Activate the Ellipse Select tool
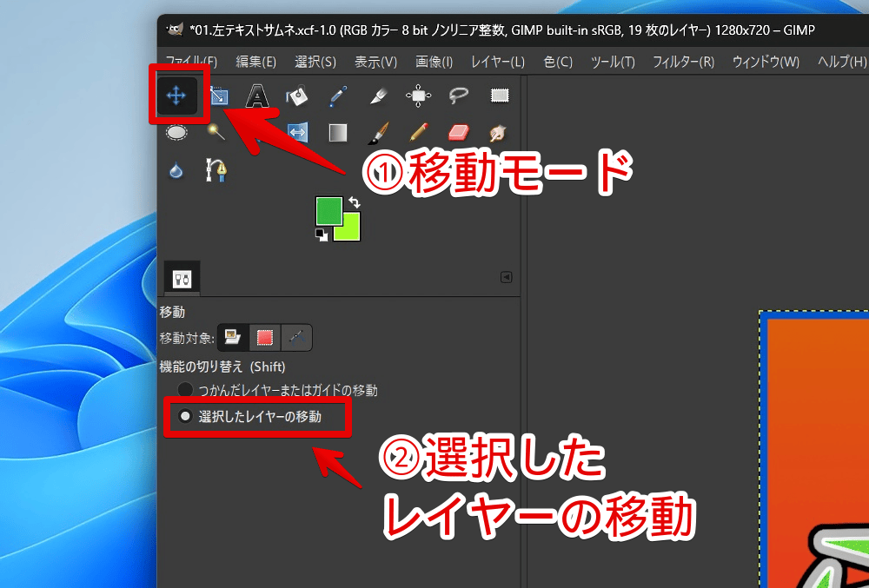869x588 pixels. (176, 133)
